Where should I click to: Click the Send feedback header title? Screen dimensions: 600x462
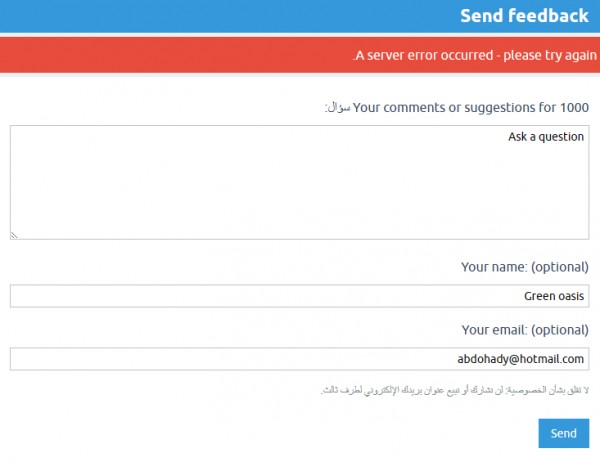pyautogui.click(x=524, y=16)
